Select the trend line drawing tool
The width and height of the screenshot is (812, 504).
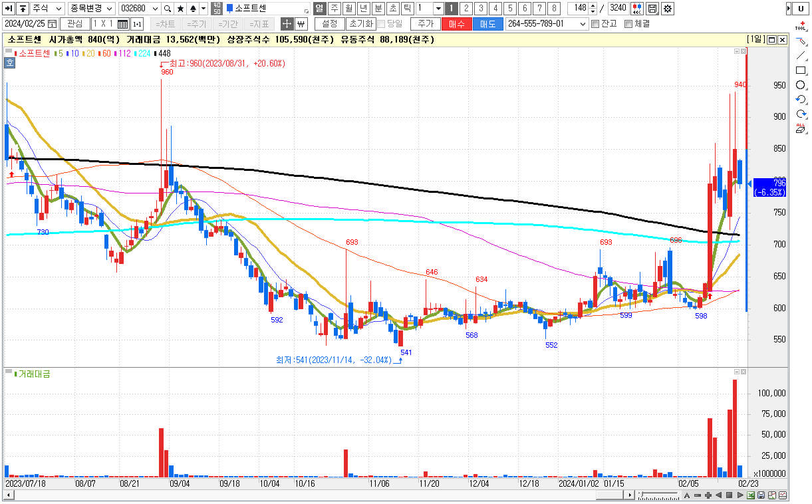click(801, 56)
